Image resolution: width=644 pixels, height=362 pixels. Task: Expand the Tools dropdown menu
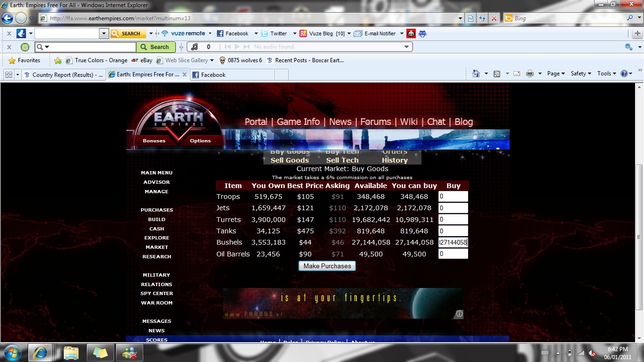[606, 74]
